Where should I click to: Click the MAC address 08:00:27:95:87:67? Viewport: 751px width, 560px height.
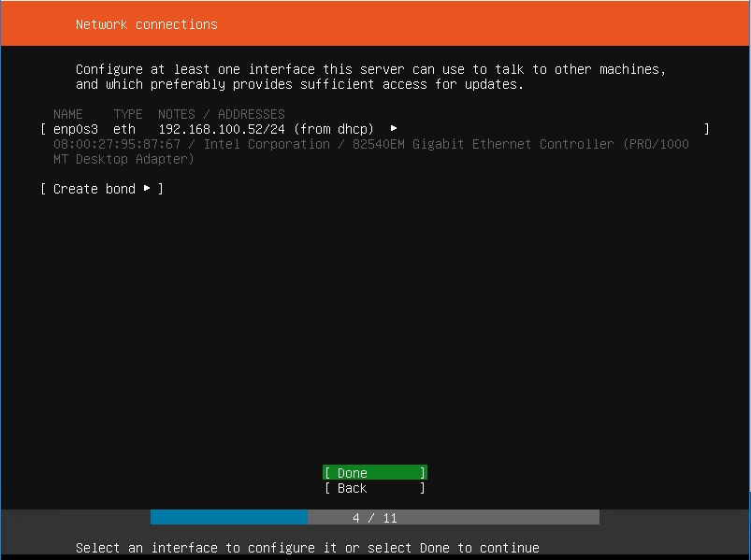click(x=117, y=144)
